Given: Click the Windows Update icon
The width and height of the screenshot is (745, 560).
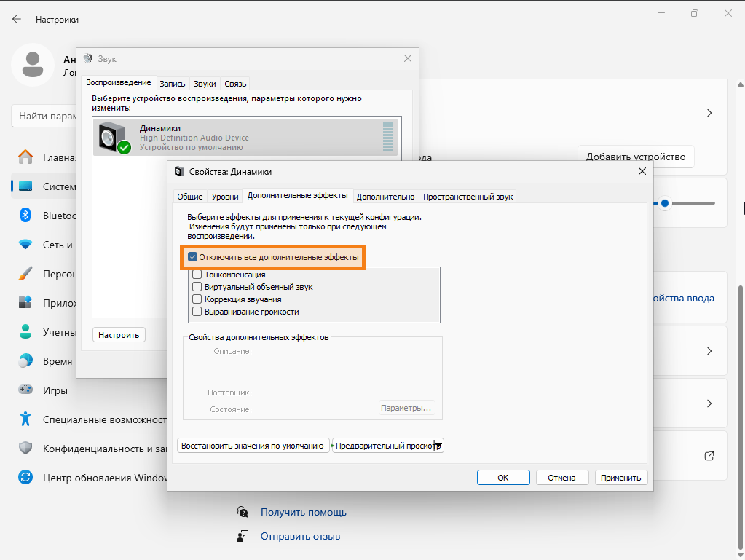Looking at the screenshot, I should point(25,478).
